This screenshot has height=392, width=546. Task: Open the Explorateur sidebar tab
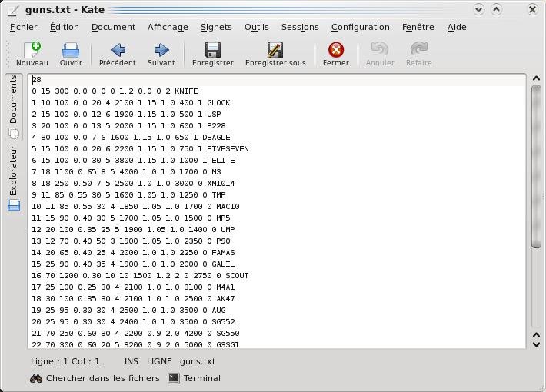[x=13, y=178]
